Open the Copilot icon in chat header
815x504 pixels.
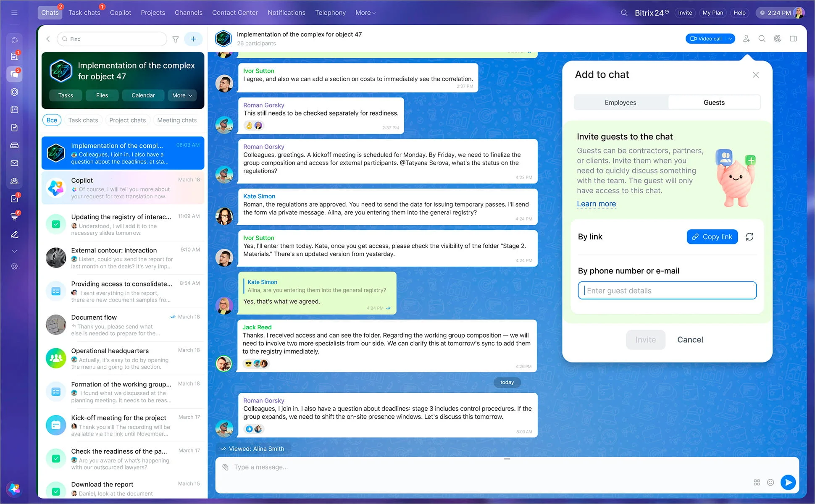pos(778,39)
